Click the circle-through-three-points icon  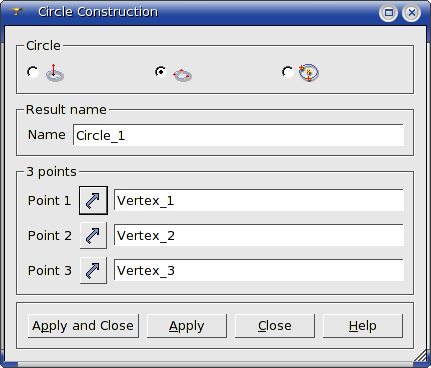coord(182,75)
